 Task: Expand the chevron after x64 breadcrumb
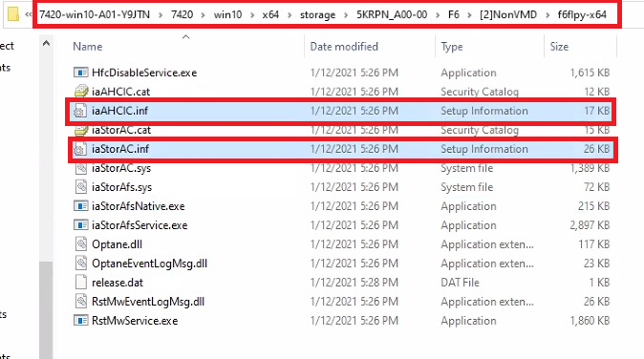click(290, 15)
